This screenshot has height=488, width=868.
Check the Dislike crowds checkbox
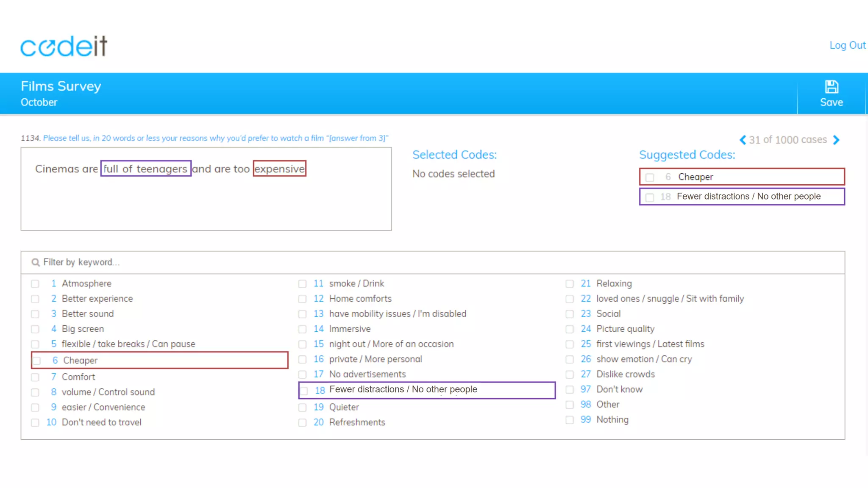pyautogui.click(x=570, y=374)
